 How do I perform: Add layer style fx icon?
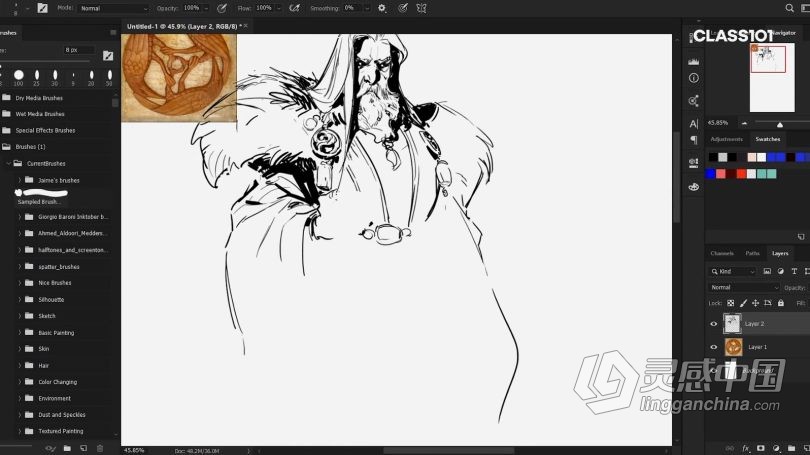745,448
